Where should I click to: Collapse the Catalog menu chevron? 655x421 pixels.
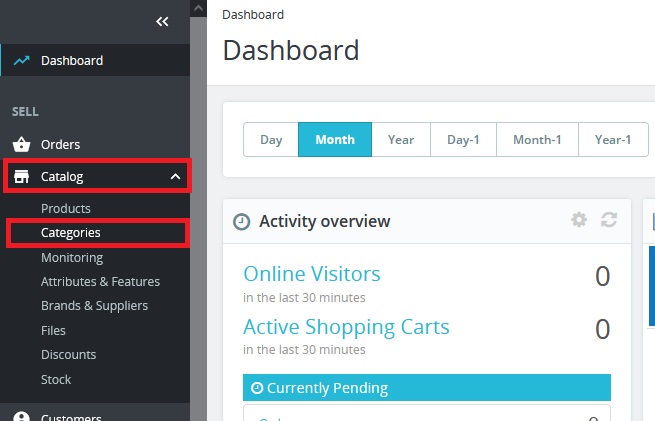176,177
